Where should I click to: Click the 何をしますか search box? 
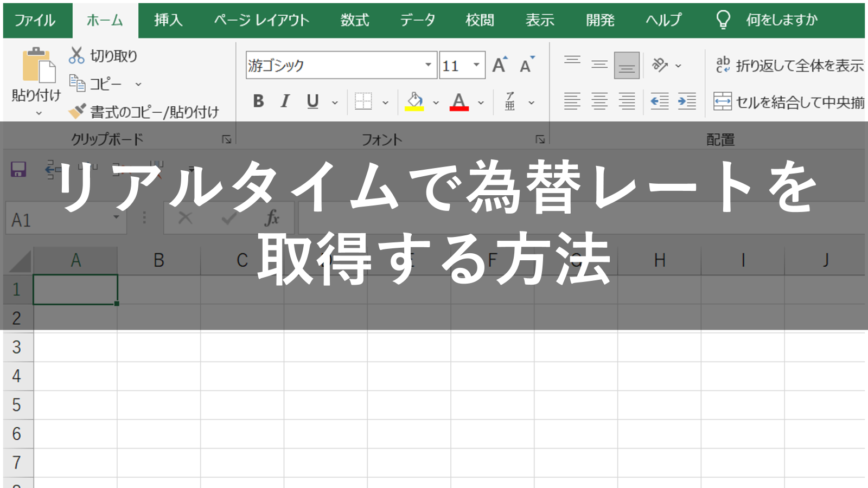[x=781, y=21]
